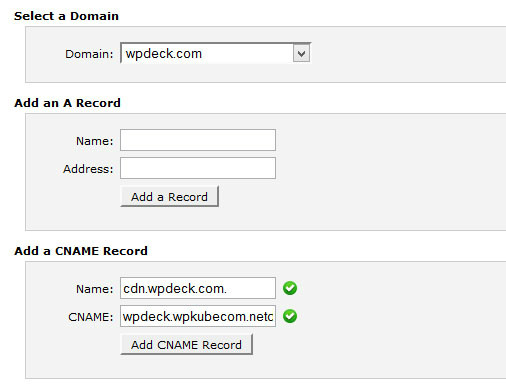Click green checkmark next to cdn.wpdeck.com.
The image size is (506, 392).
pos(290,288)
